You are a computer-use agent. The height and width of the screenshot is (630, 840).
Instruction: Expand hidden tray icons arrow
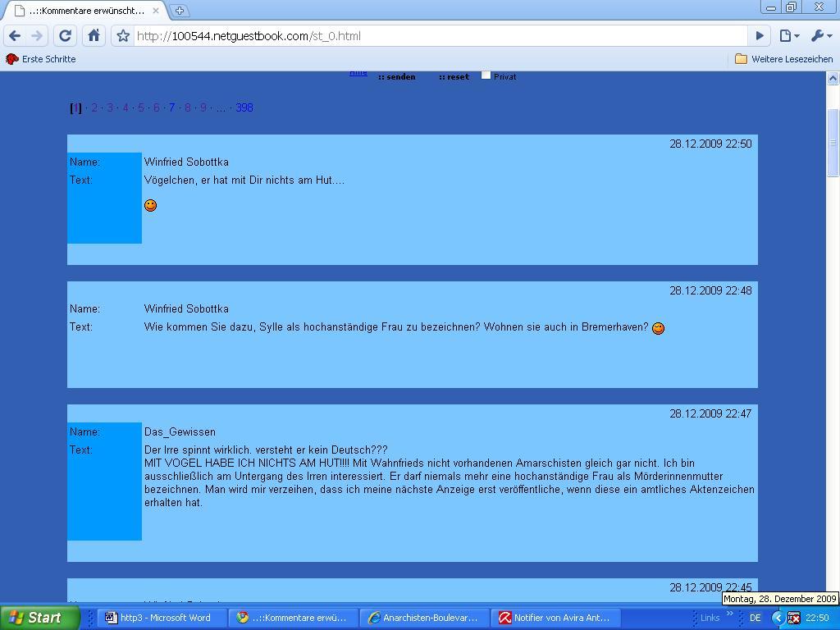[x=778, y=618]
